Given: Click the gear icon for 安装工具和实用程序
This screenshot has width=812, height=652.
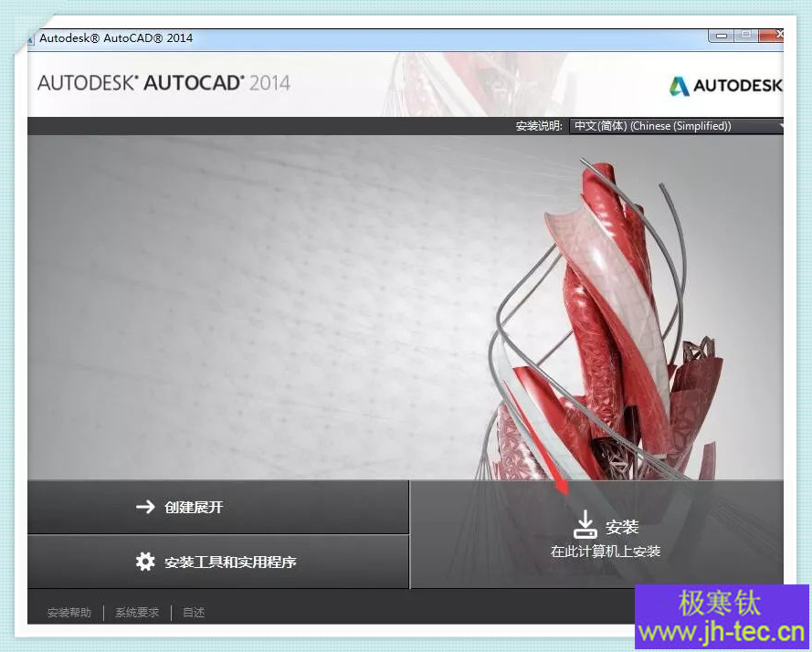Looking at the screenshot, I should (145, 561).
